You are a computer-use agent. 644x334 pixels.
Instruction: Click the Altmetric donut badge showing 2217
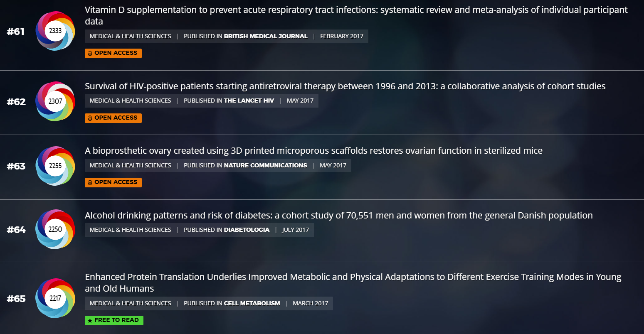pos(55,298)
